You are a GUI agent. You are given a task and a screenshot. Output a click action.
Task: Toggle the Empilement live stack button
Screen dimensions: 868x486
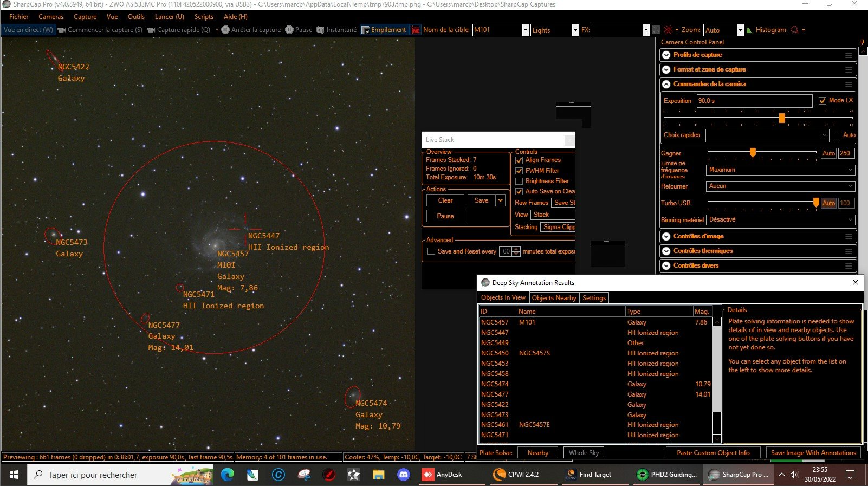click(x=384, y=30)
